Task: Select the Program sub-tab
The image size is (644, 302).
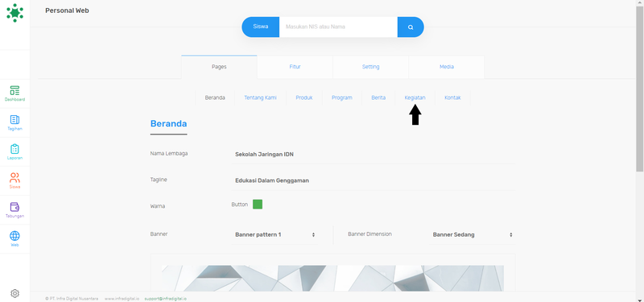Action: pos(341,97)
